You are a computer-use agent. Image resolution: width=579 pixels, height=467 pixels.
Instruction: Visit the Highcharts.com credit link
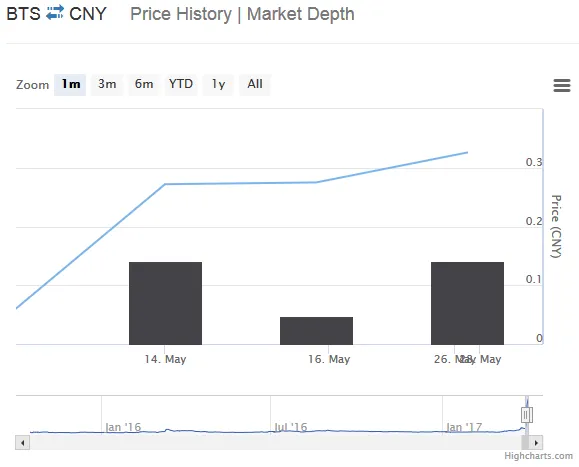point(538,456)
